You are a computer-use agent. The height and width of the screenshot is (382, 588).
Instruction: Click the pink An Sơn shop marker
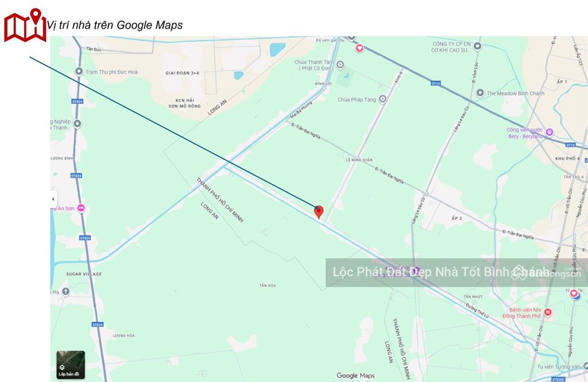point(81,208)
